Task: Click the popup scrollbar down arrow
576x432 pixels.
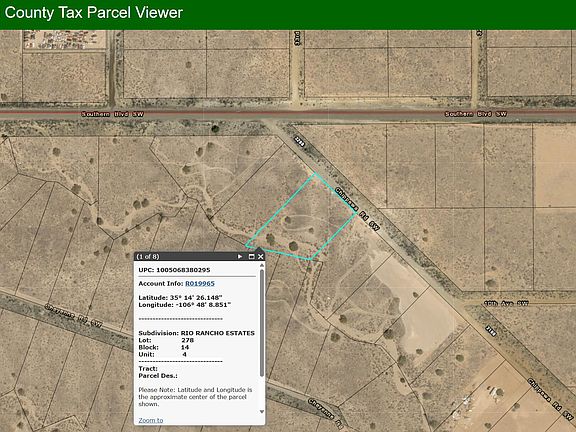Action: (262, 411)
